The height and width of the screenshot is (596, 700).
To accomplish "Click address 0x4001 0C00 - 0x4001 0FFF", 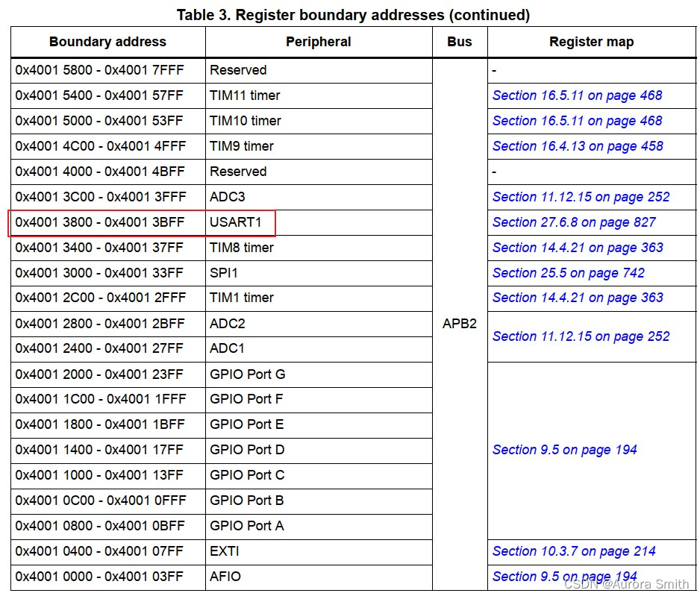I will pos(101,501).
